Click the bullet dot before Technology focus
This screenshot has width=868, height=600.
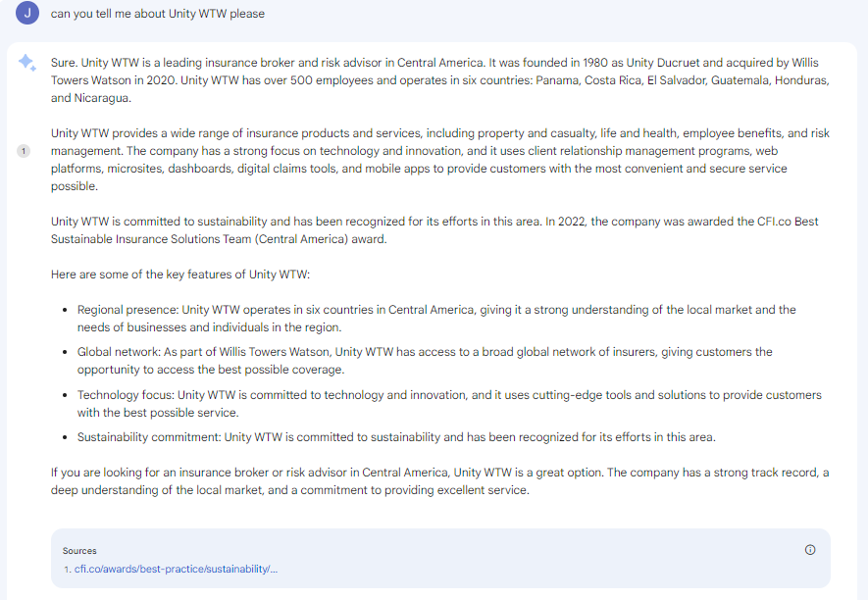pos(66,395)
